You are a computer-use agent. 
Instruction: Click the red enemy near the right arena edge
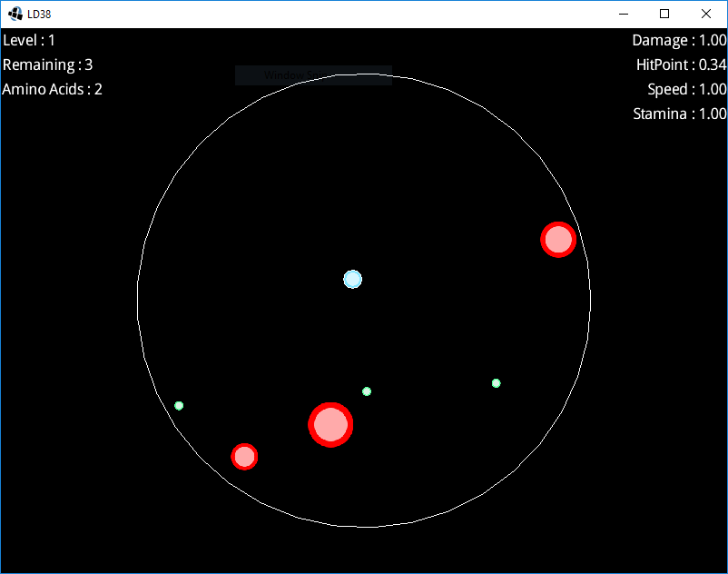click(x=558, y=240)
